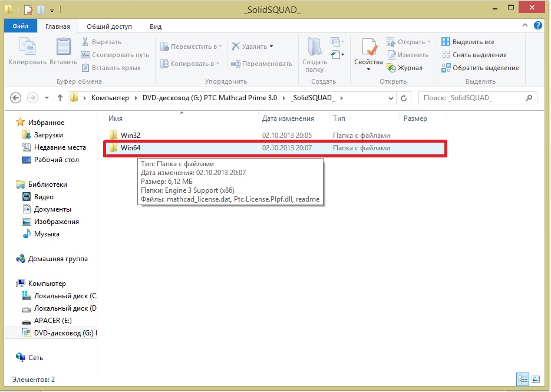Collapse the ribbon with chevron
The image size is (551, 392).
(x=525, y=25)
